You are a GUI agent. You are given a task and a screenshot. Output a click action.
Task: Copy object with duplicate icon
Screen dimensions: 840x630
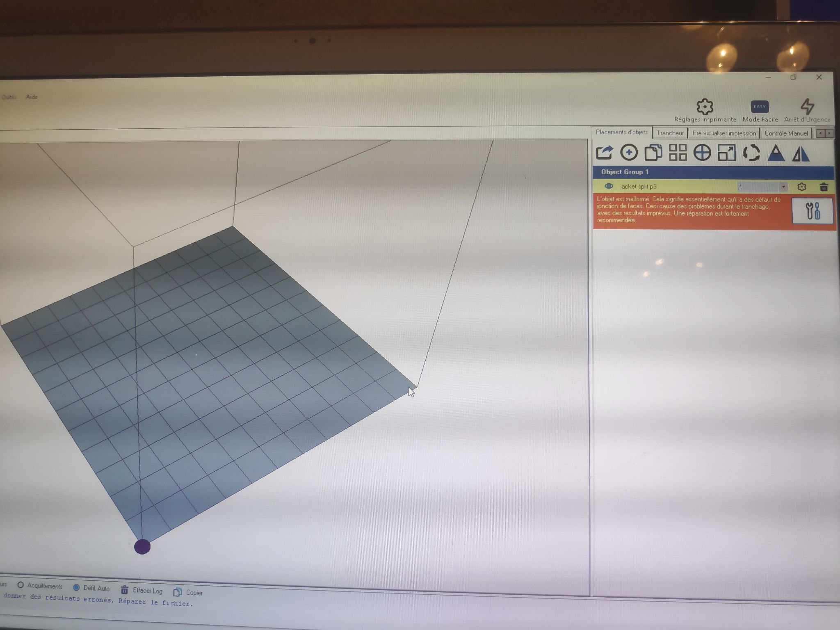click(653, 153)
